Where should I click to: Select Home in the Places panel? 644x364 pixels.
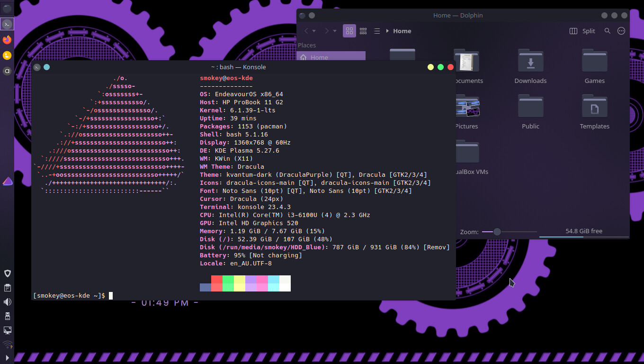click(331, 57)
